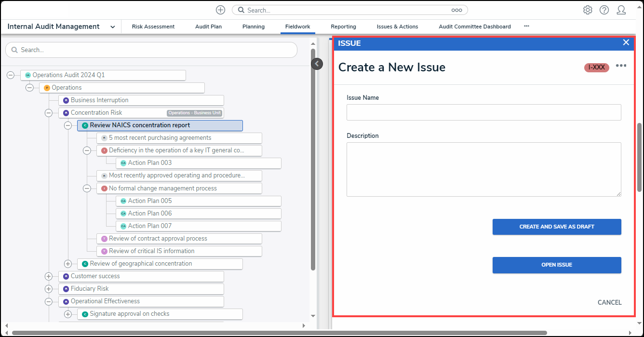Click the Create and Save as Draft button
Screen dimensions: 644x337
(556, 227)
